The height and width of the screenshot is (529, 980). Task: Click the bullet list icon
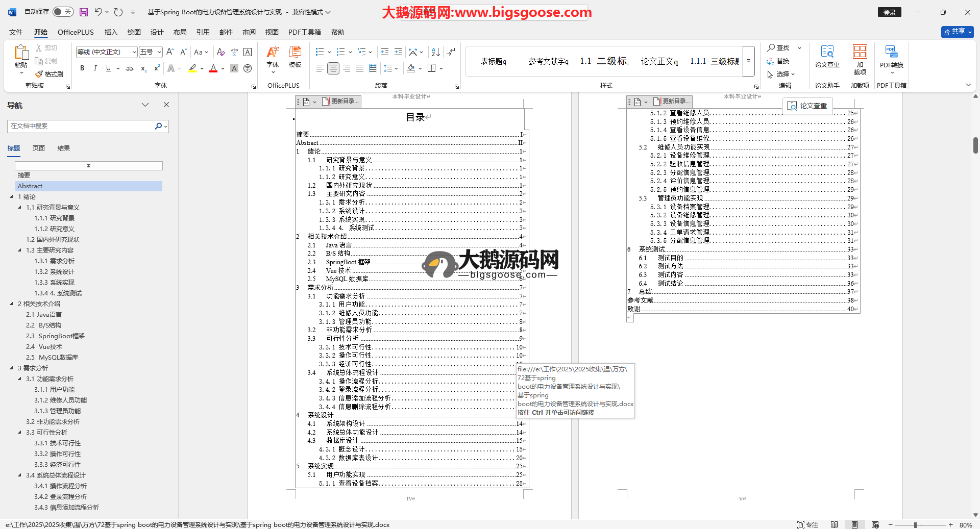click(x=320, y=52)
